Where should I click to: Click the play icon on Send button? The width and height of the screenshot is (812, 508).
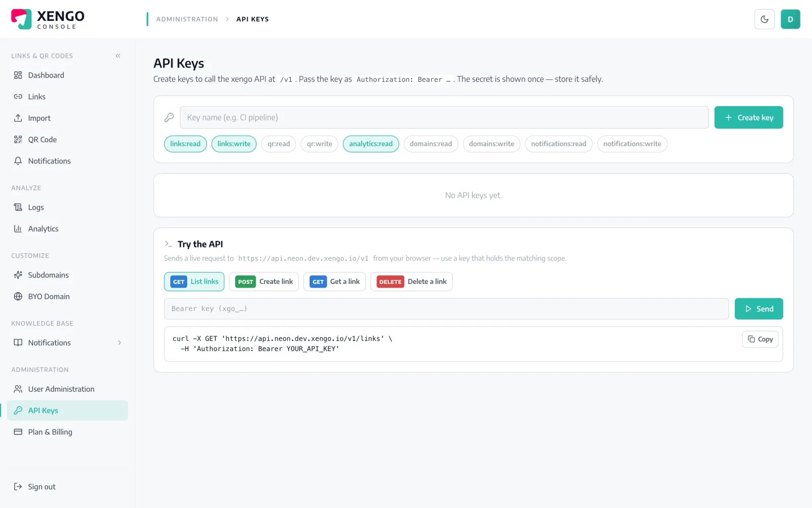click(748, 309)
